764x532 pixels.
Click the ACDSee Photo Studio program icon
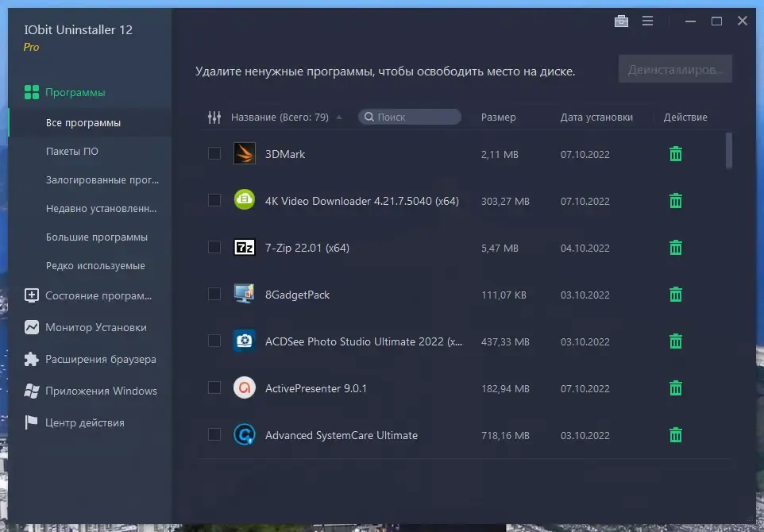pyautogui.click(x=245, y=341)
